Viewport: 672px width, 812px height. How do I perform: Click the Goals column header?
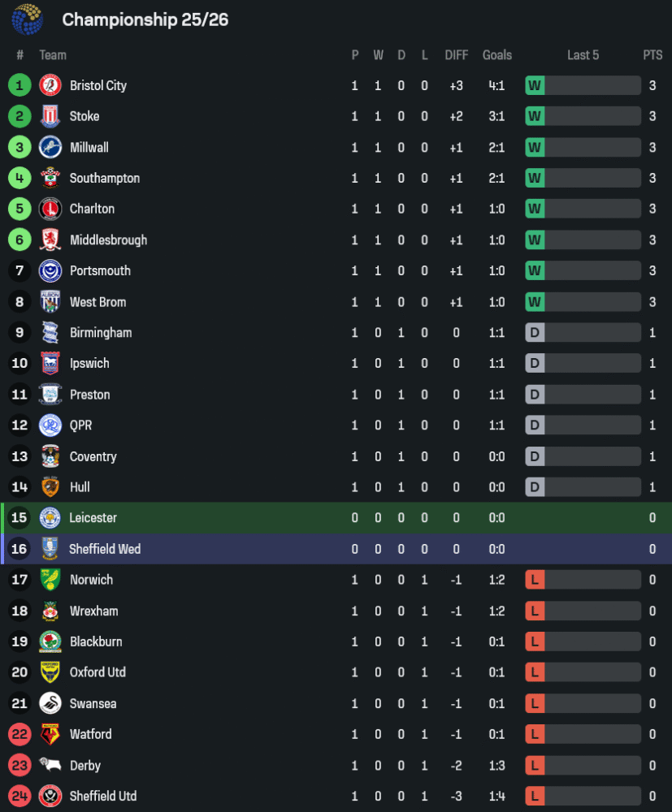click(x=497, y=55)
